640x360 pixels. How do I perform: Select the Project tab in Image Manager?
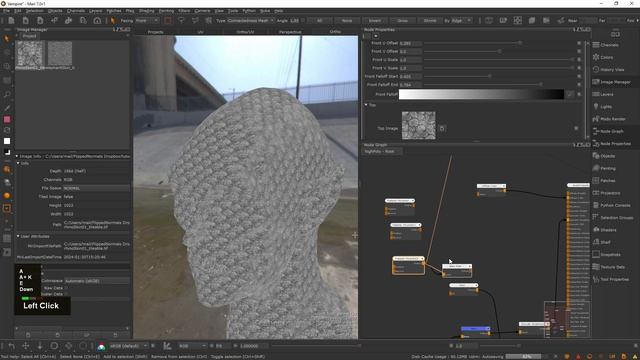[x=29, y=36]
